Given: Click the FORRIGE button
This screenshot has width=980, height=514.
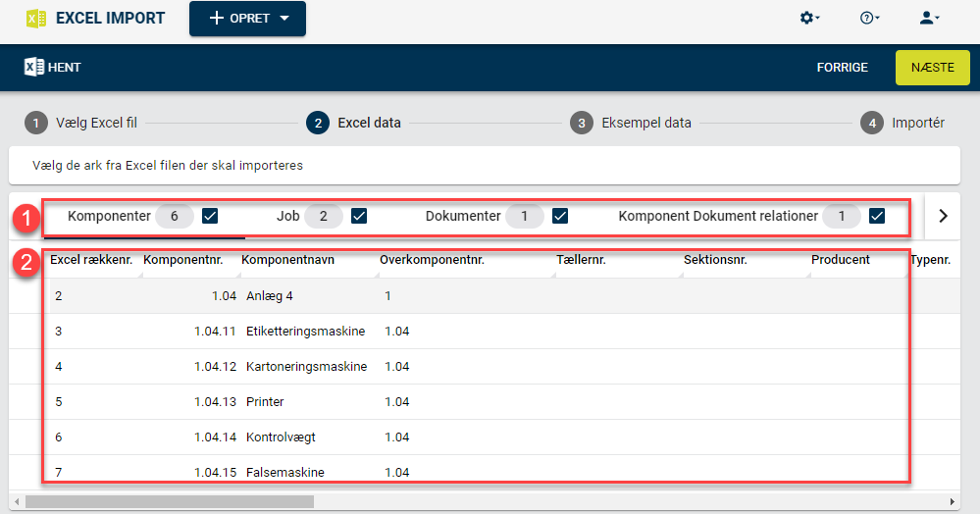Looking at the screenshot, I should (842, 68).
